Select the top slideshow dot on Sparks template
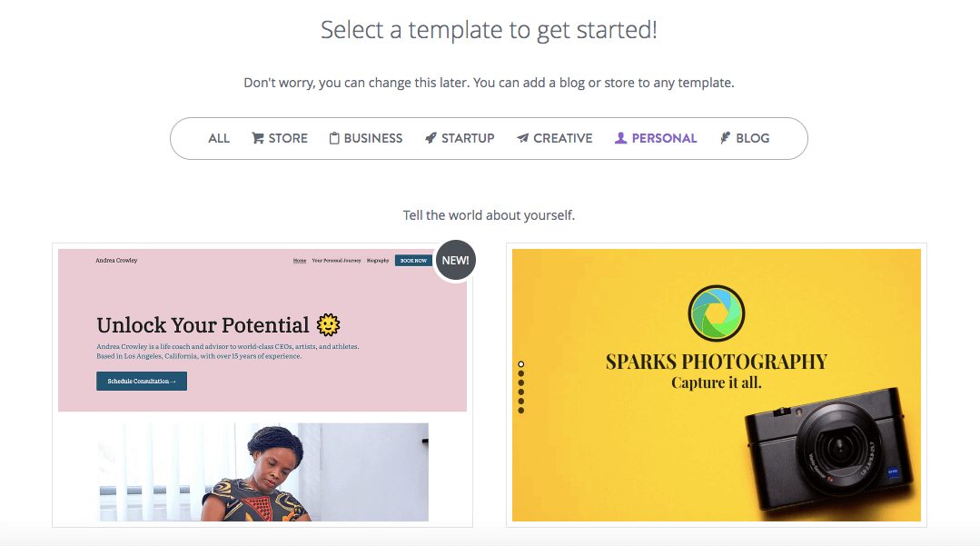Viewport: 980px width, 546px height. 521,363
